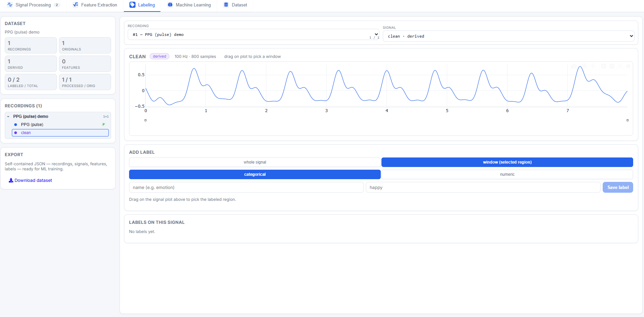644x317 pixels.
Task: Click the badge 2 on Signal Processing
Action: tap(57, 5)
